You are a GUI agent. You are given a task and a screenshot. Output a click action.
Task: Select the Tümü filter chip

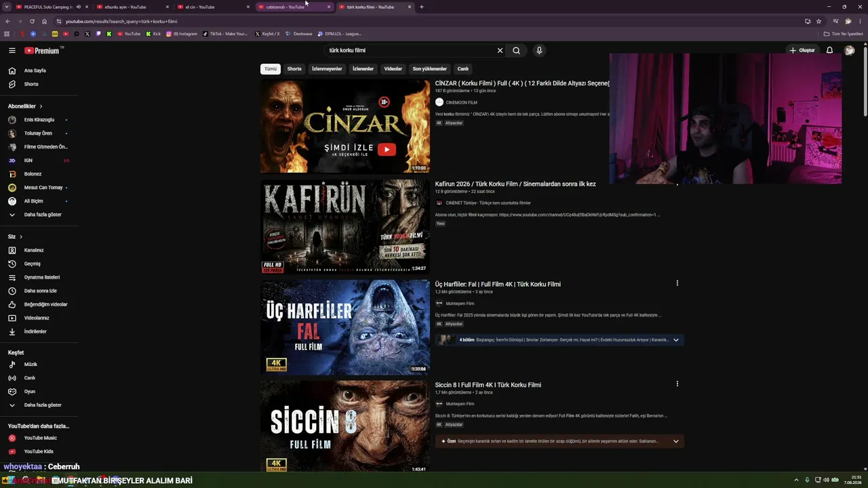click(271, 68)
